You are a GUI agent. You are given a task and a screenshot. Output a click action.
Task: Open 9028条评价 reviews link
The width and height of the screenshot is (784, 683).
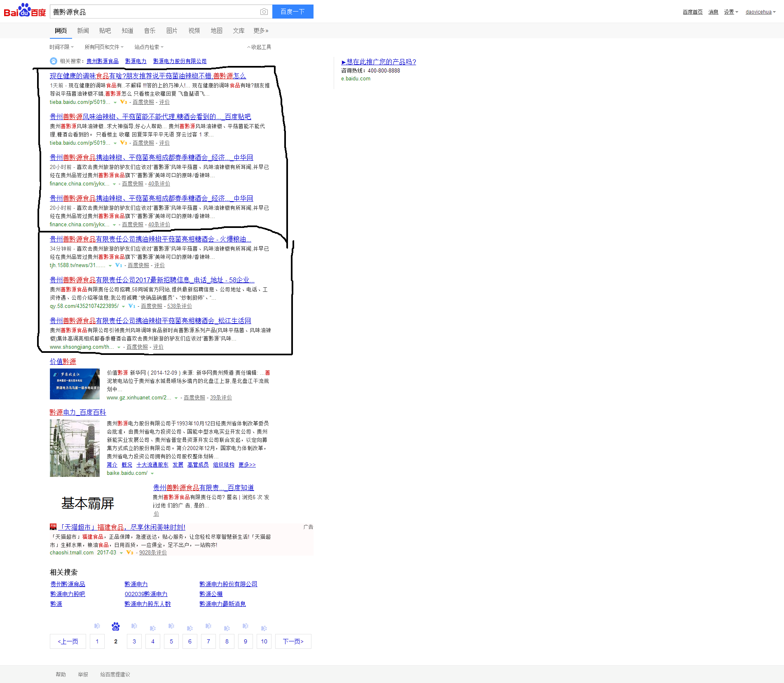tap(153, 553)
